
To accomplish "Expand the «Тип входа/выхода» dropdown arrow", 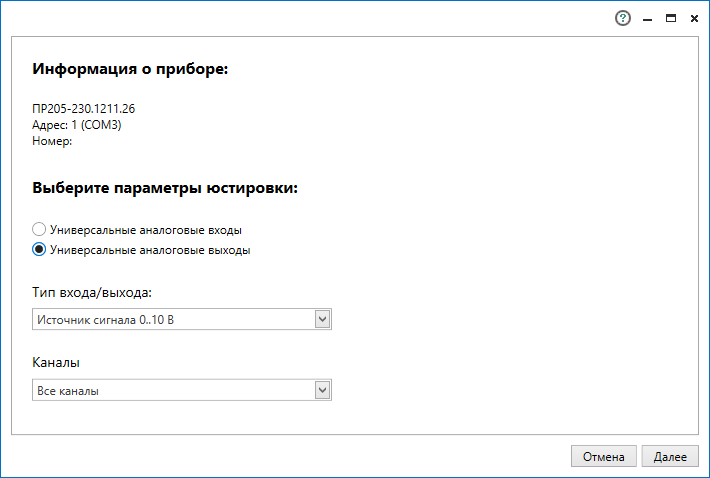I will pos(322,319).
